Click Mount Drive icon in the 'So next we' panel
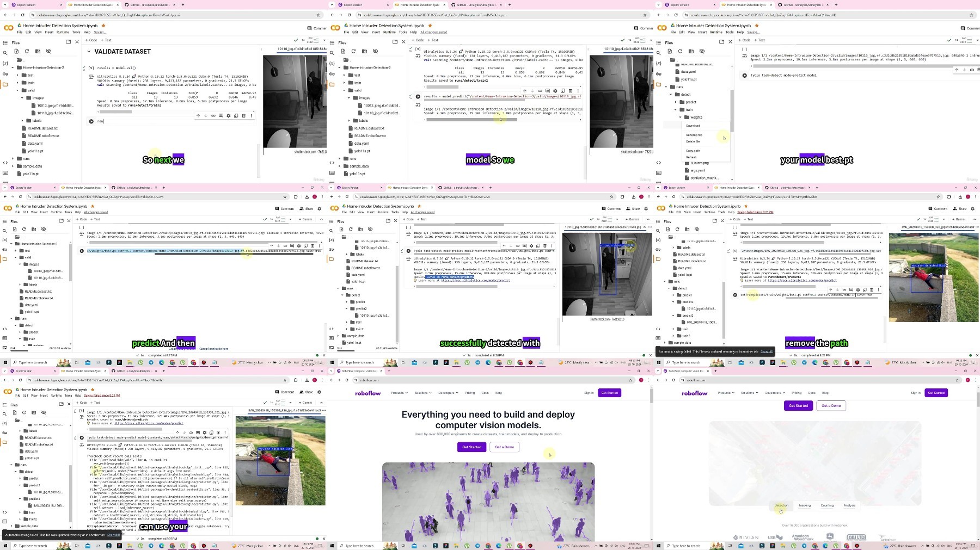980x550 pixels. tap(38, 51)
